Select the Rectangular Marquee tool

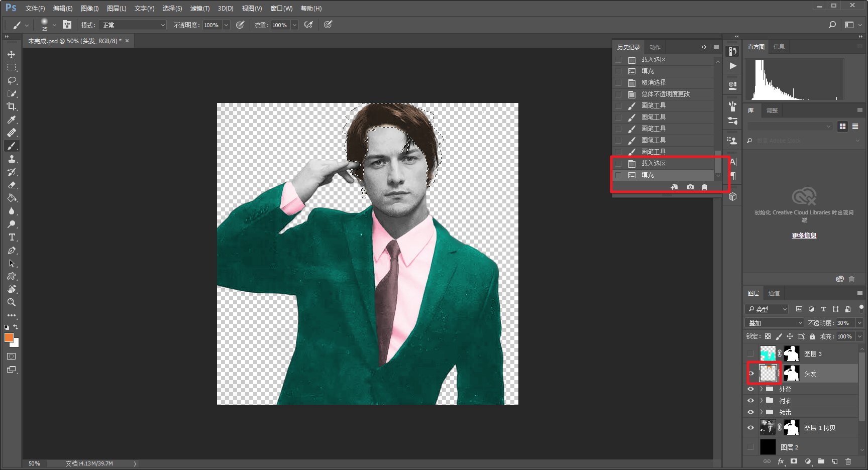pyautogui.click(x=12, y=67)
